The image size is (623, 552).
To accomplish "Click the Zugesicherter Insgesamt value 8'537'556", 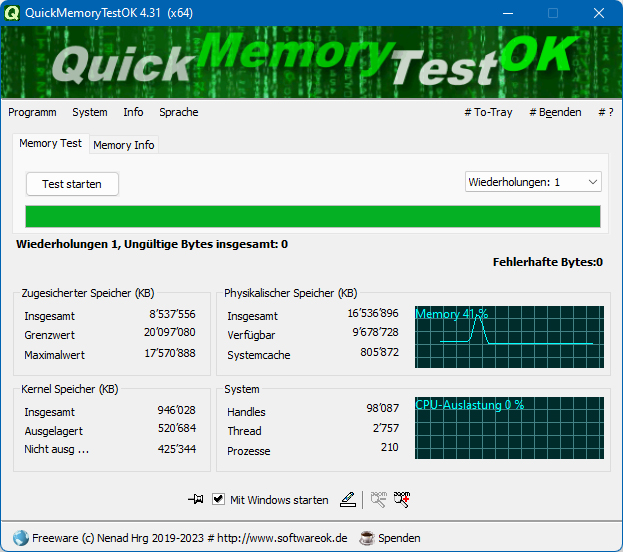I will 172,314.
